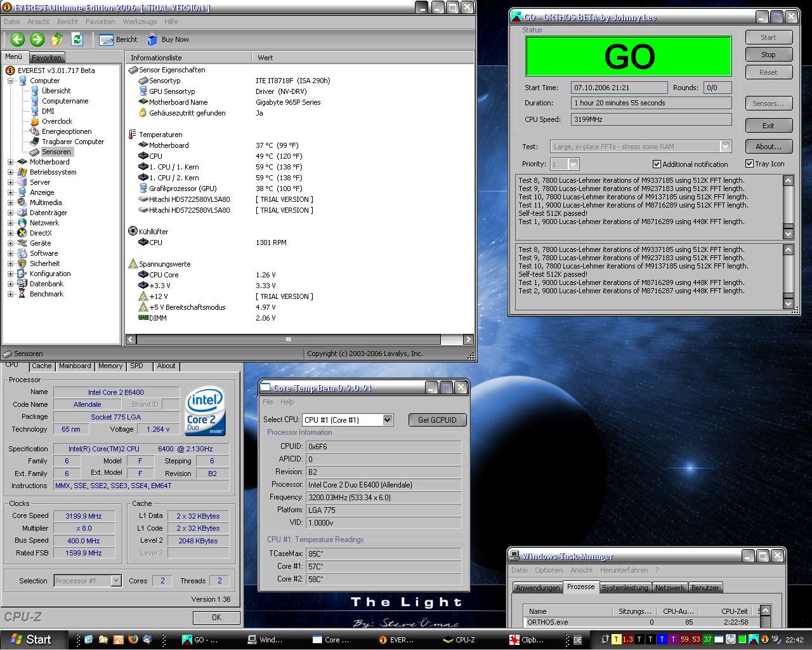
Task: Refresh EVEREST sensor readings
Action: 77,39
